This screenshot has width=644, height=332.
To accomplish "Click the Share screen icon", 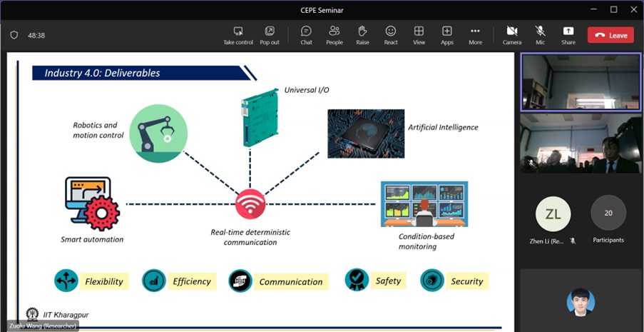I will [x=568, y=31].
